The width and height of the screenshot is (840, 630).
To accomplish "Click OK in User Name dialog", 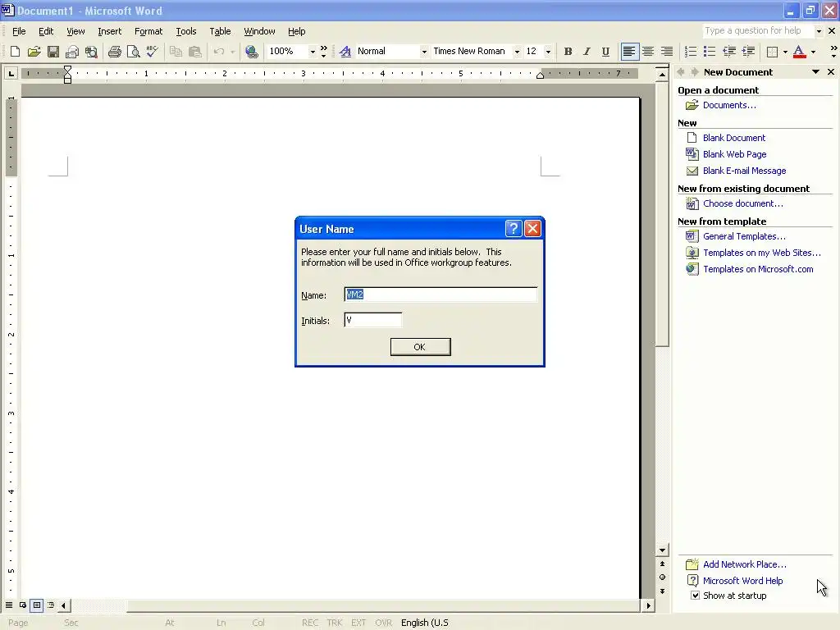I will (420, 347).
